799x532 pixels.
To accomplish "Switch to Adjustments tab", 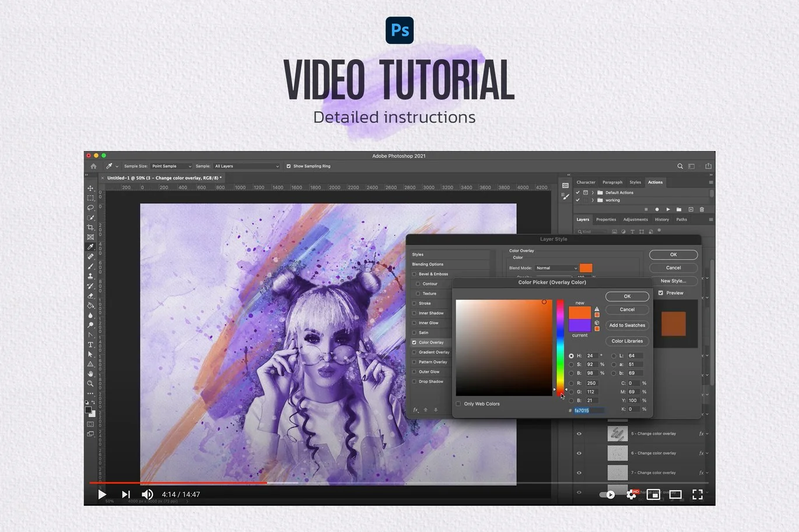I will coord(636,220).
